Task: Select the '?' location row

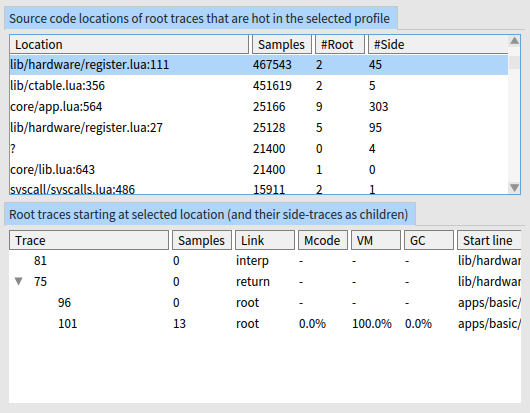Action: tap(259, 148)
